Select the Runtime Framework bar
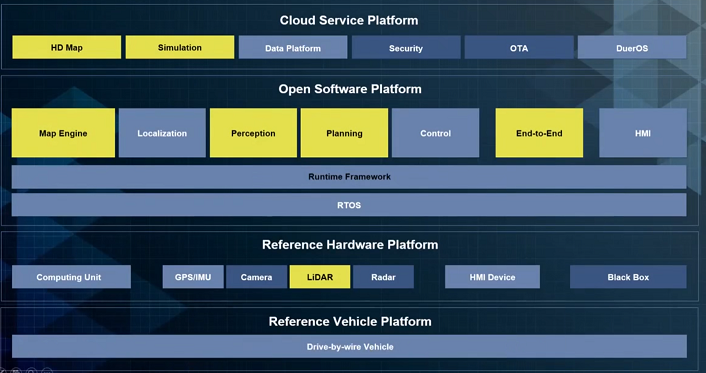 coord(349,177)
